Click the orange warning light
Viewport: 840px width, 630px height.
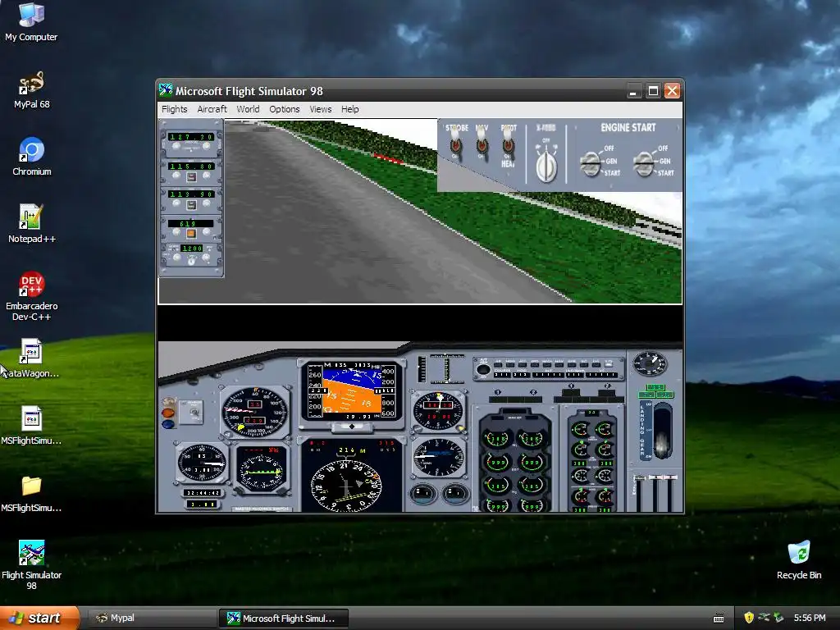click(x=168, y=413)
